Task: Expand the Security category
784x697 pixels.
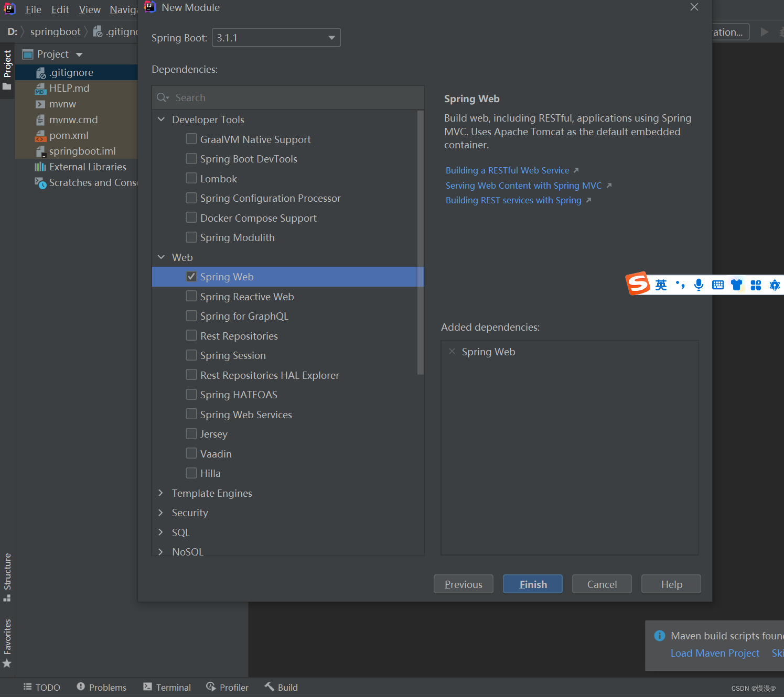Action: coord(160,513)
